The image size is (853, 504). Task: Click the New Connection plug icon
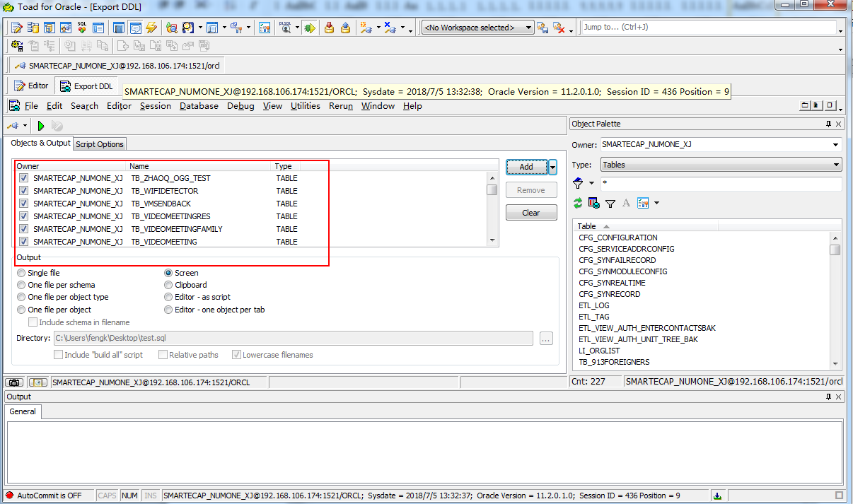(x=366, y=28)
